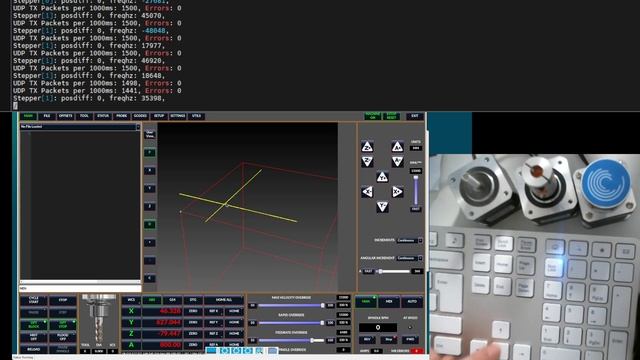Switch preview to Z view
640x360 pixels.
point(150,207)
